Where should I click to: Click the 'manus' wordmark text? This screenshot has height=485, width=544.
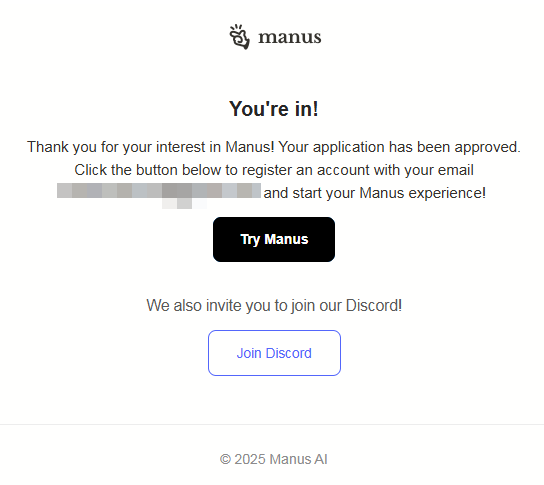290,37
